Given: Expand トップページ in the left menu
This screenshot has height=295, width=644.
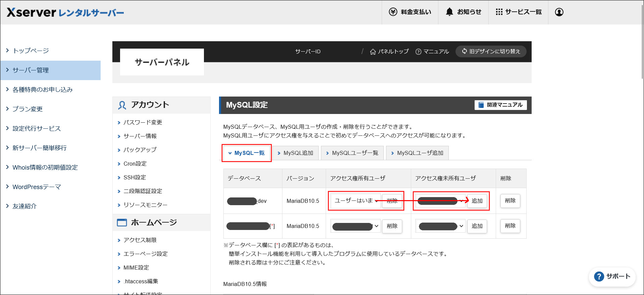Looking at the screenshot, I should pyautogui.click(x=50, y=51).
